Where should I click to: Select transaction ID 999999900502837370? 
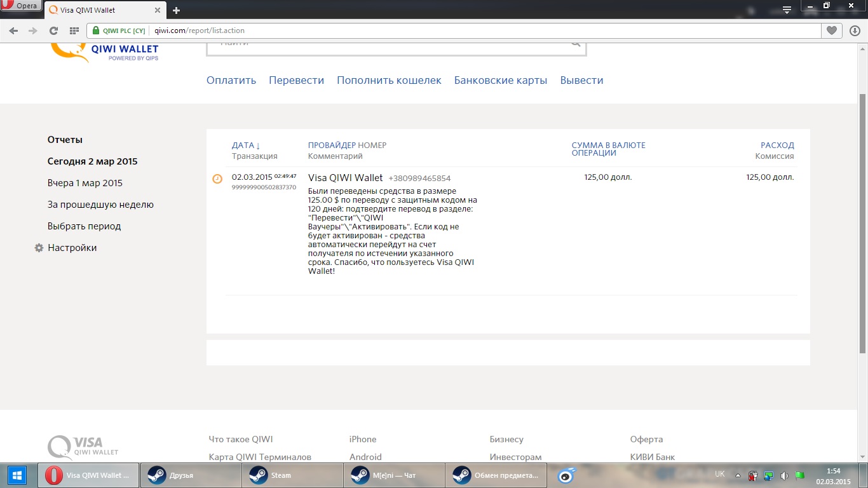tap(264, 187)
